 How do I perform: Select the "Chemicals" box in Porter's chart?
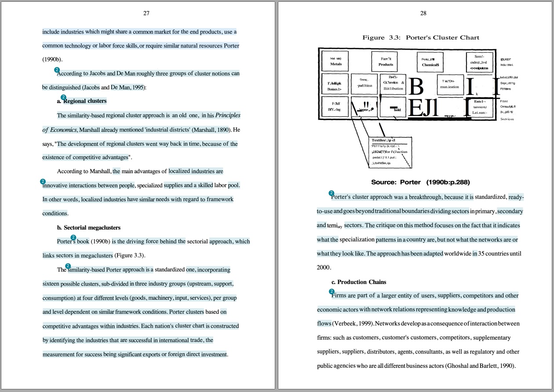pos(430,62)
